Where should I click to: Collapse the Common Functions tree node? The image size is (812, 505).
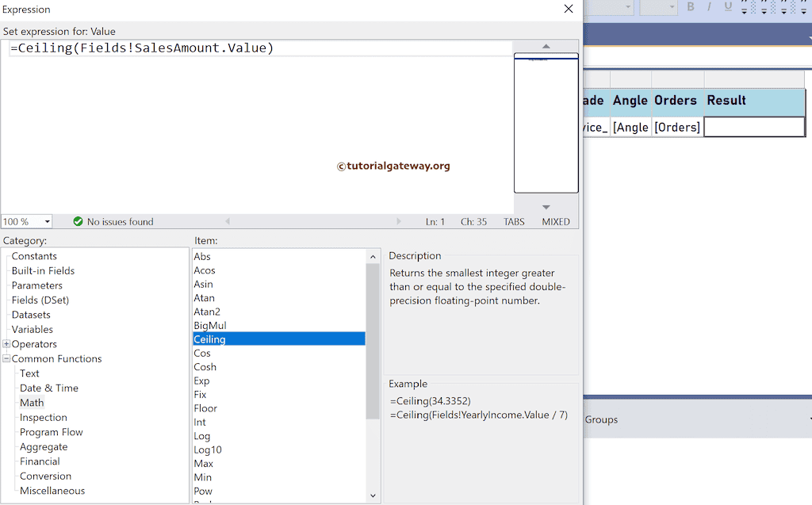(6, 358)
